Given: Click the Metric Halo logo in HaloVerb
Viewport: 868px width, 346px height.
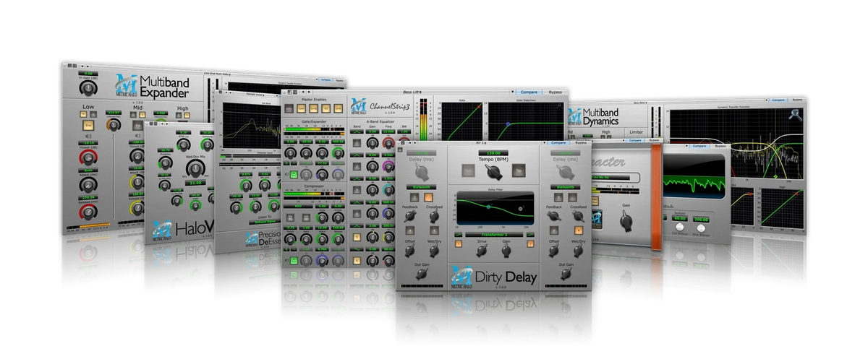Looking at the screenshot, I should [x=161, y=230].
